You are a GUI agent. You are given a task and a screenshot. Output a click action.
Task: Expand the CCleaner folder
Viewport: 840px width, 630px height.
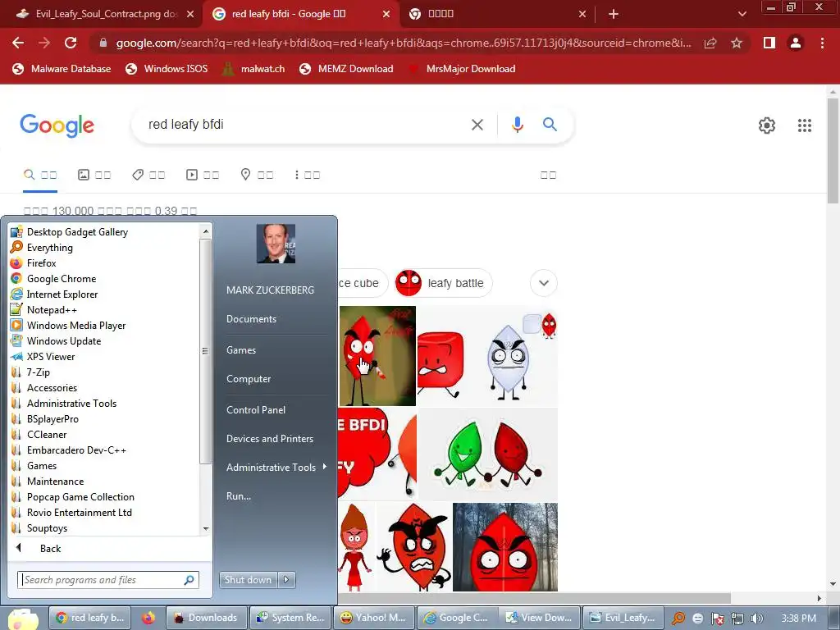point(47,435)
